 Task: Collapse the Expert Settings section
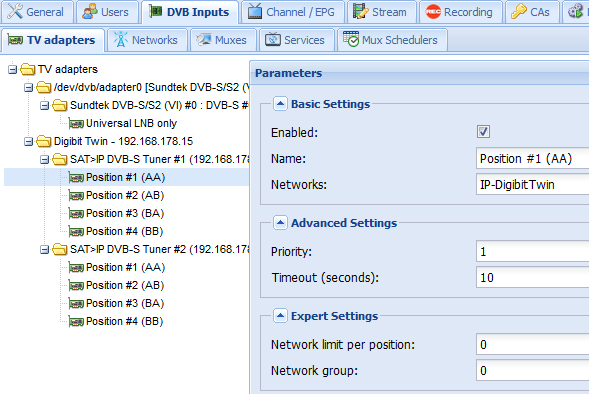280,316
